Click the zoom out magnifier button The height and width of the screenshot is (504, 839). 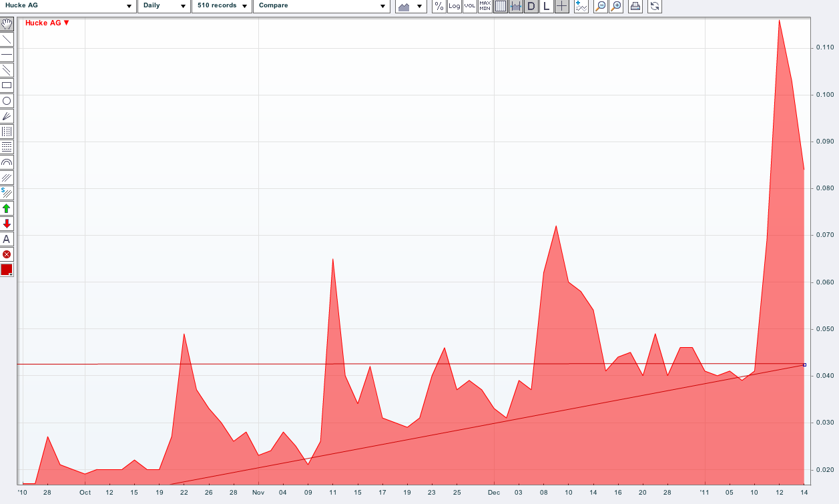(x=601, y=7)
